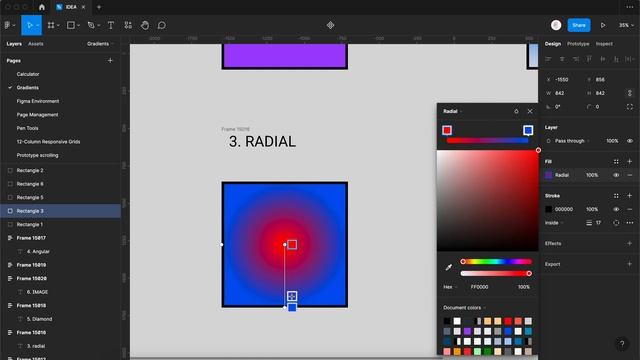Add a new page with the plus icon

click(110, 60)
